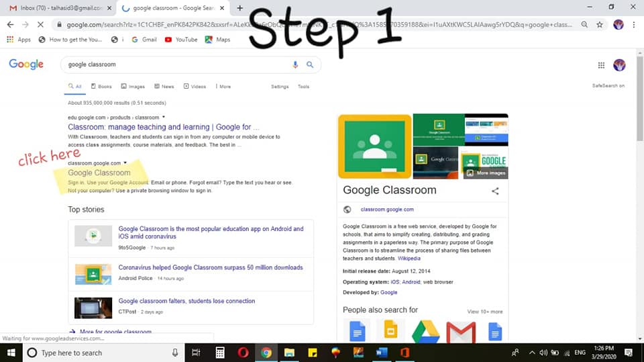
Task: Open the Google Classroom search result
Action: [99, 173]
